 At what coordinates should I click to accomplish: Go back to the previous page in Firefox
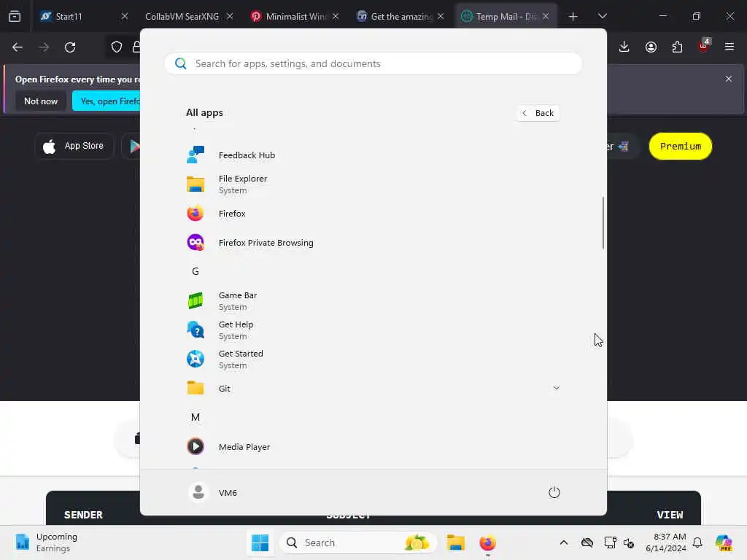(18, 47)
